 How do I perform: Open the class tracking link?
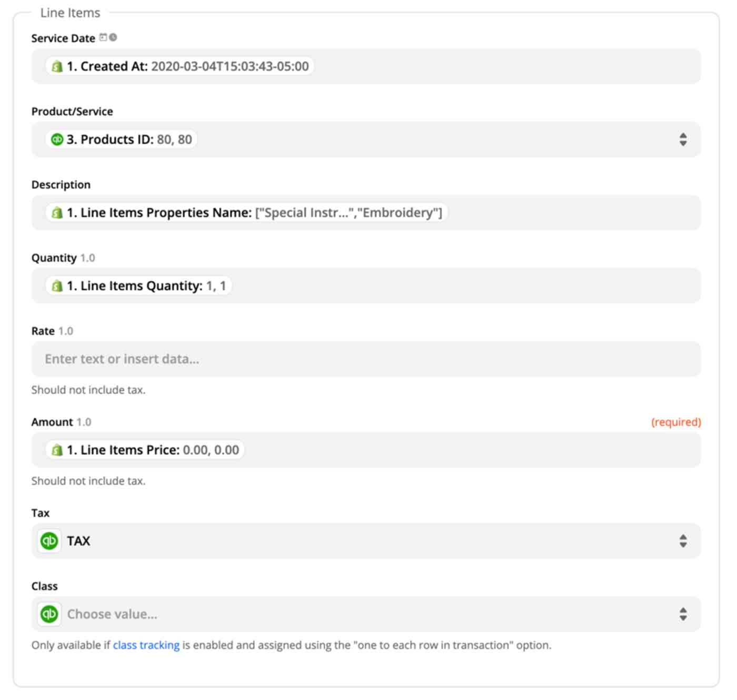pyautogui.click(x=146, y=645)
